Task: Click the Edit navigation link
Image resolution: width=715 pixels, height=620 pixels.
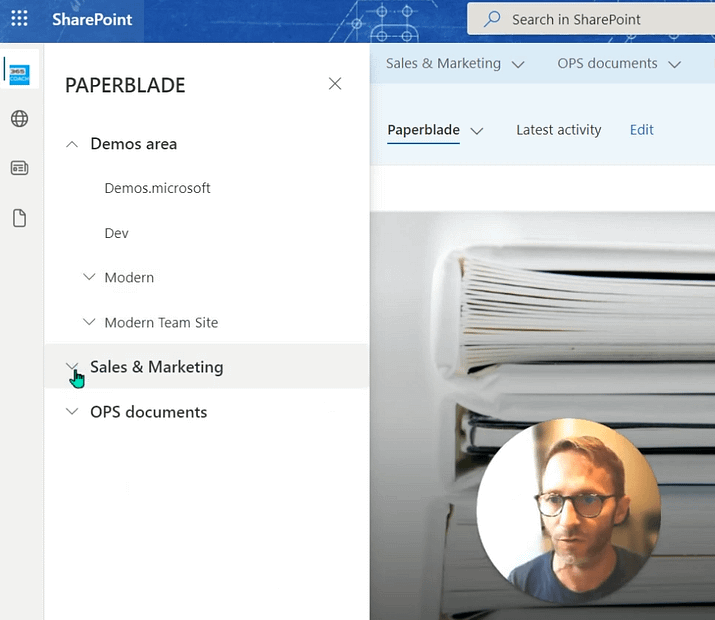Action: (641, 130)
